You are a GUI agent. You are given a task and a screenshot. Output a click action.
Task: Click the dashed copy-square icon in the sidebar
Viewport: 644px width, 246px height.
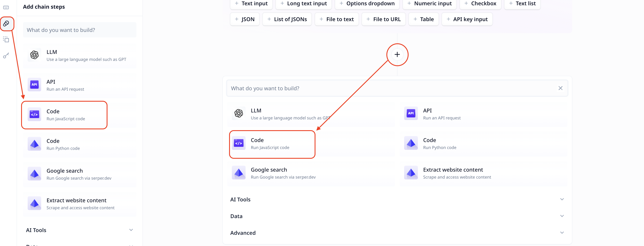[x=6, y=40]
